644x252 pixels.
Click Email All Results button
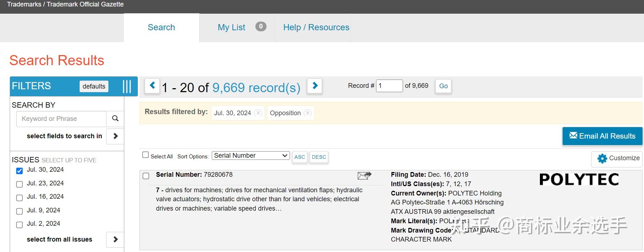click(x=602, y=136)
